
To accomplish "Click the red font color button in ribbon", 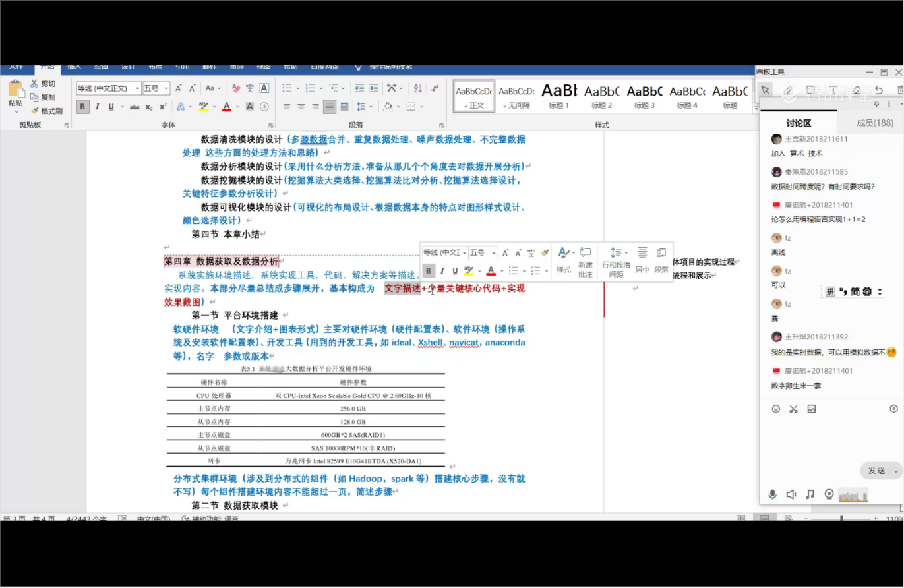I will click(x=226, y=107).
